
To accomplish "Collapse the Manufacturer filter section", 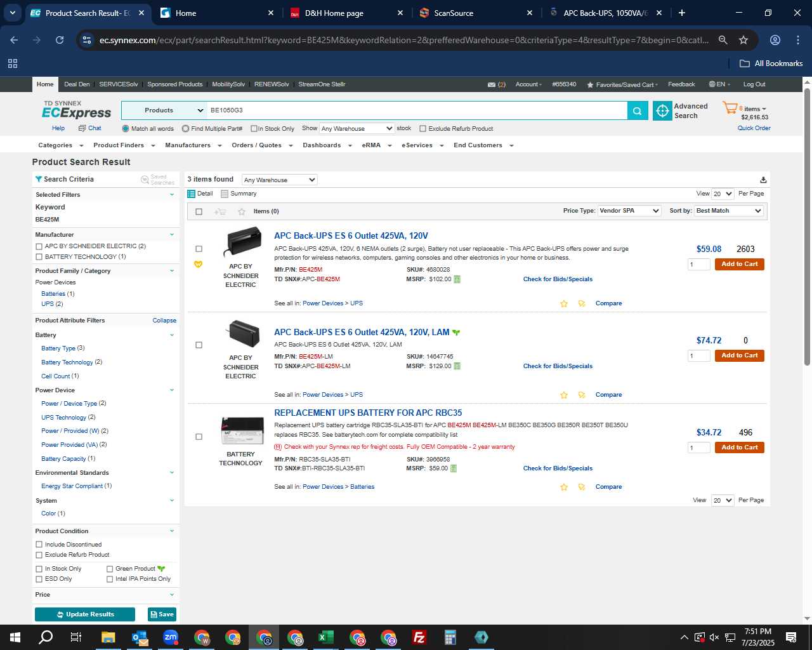I will click(x=172, y=235).
